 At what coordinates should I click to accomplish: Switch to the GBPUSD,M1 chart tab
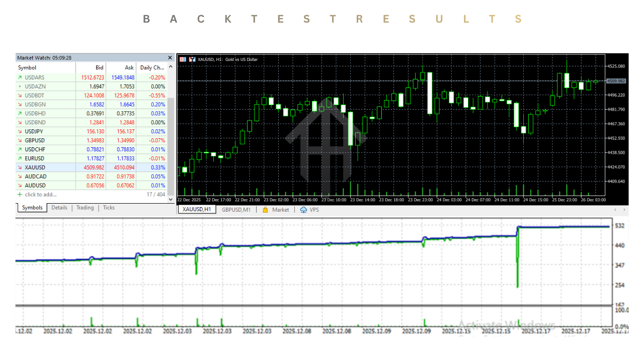point(236,210)
